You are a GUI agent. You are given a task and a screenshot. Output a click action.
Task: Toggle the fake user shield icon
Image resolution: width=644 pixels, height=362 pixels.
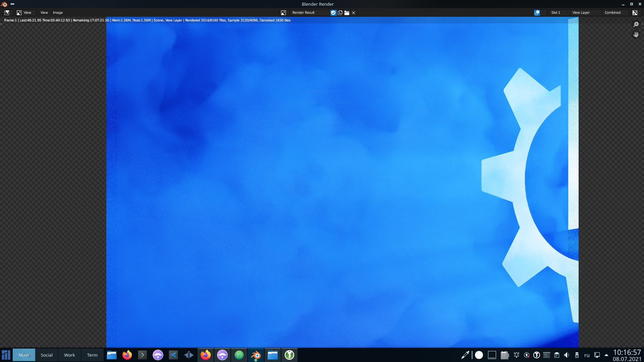(333, 12)
